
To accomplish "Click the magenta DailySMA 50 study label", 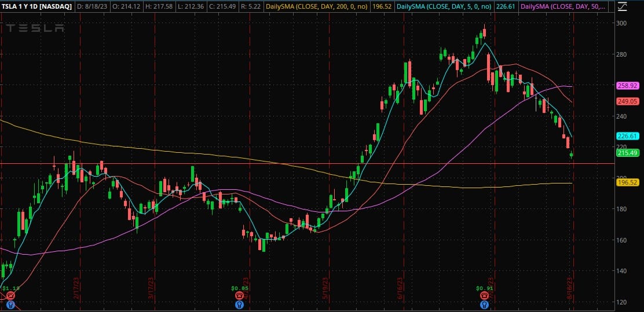I will coord(563,6).
